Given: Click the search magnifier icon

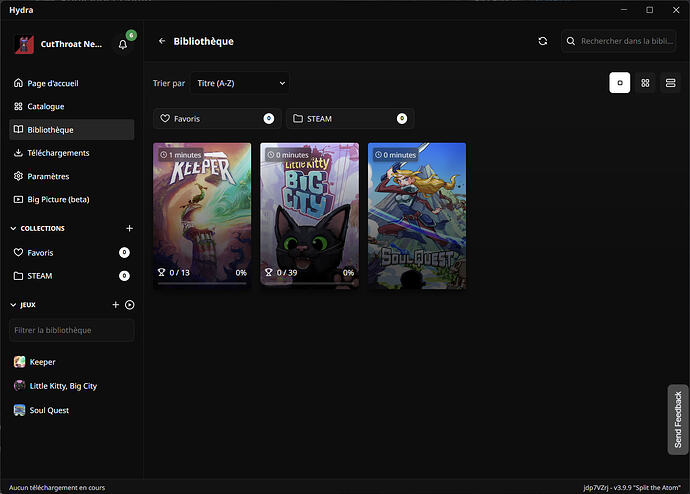Looking at the screenshot, I should 571,41.
